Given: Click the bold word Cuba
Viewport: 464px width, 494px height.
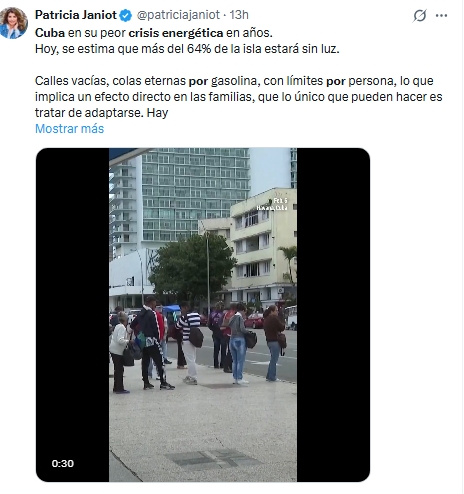Looking at the screenshot, I should (50, 33).
